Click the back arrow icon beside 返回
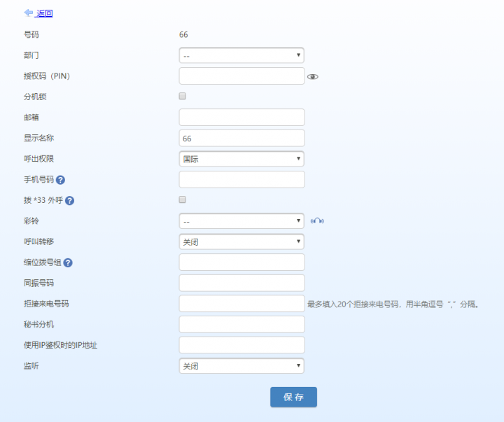 point(28,13)
